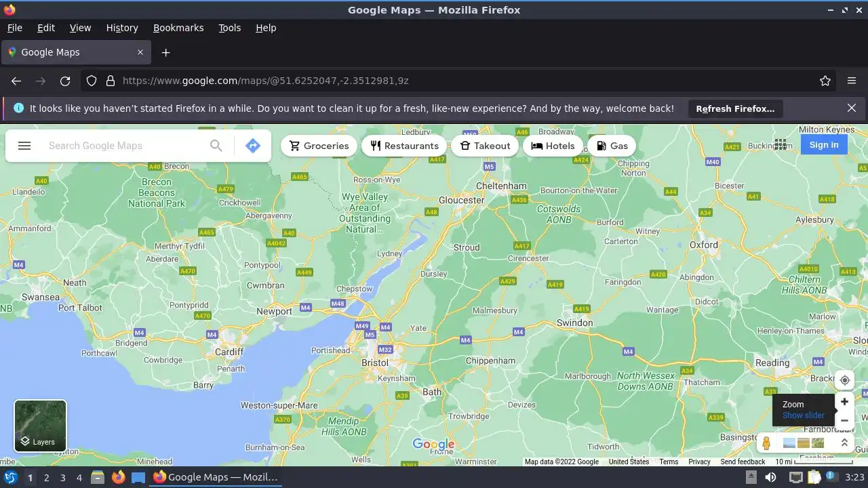Image resolution: width=868 pixels, height=488 pixels.
Task: Launch Firefox from the taskbar launcher
Action: pos(118,477)
